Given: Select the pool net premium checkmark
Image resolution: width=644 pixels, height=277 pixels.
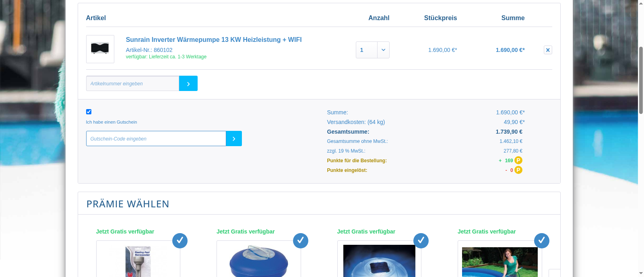Looking at the screenshot, I should [542, 241].
